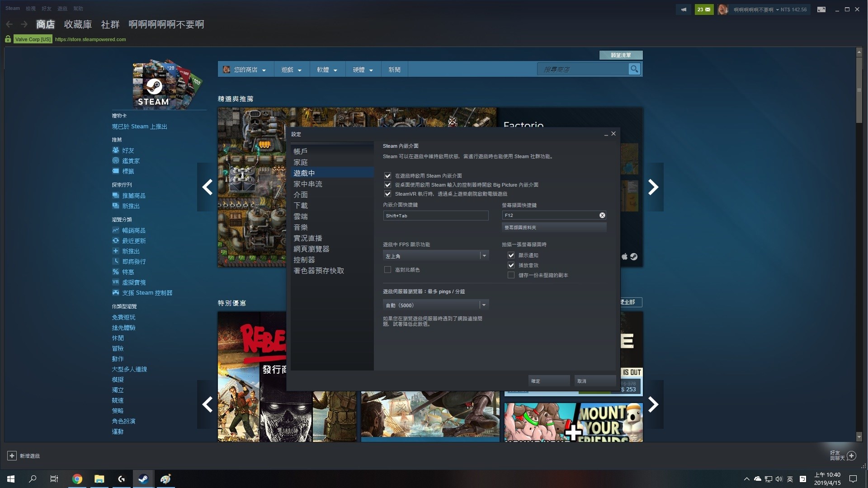Viewport: 868px width, 488px height.
Task: Open the Steam gift cards banner image
Action: click(166, 84)
